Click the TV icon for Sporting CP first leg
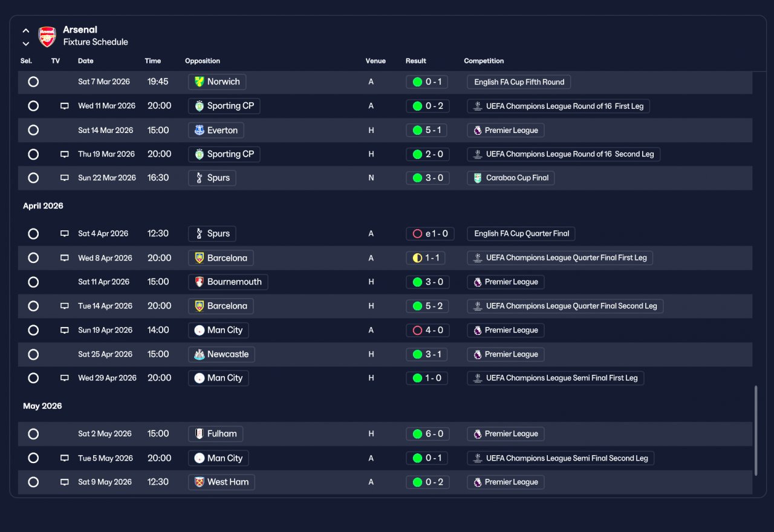The width and height of the screenshot is (774, 532). click(x=65, y=106)
